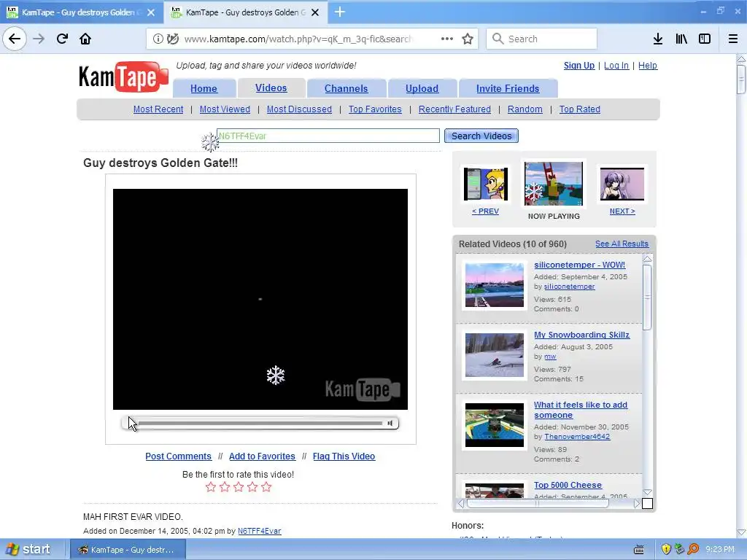Click related videos scroll down arrow
The height and width of the screenshot is (560, 747).
pyautogui.click(x=647, y=492)
